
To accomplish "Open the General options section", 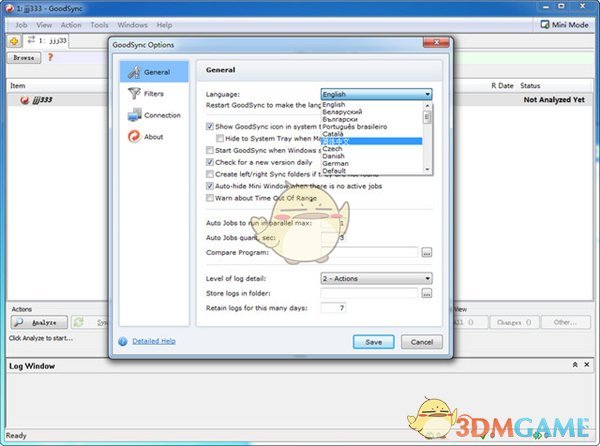I will (x=154, y=72).
